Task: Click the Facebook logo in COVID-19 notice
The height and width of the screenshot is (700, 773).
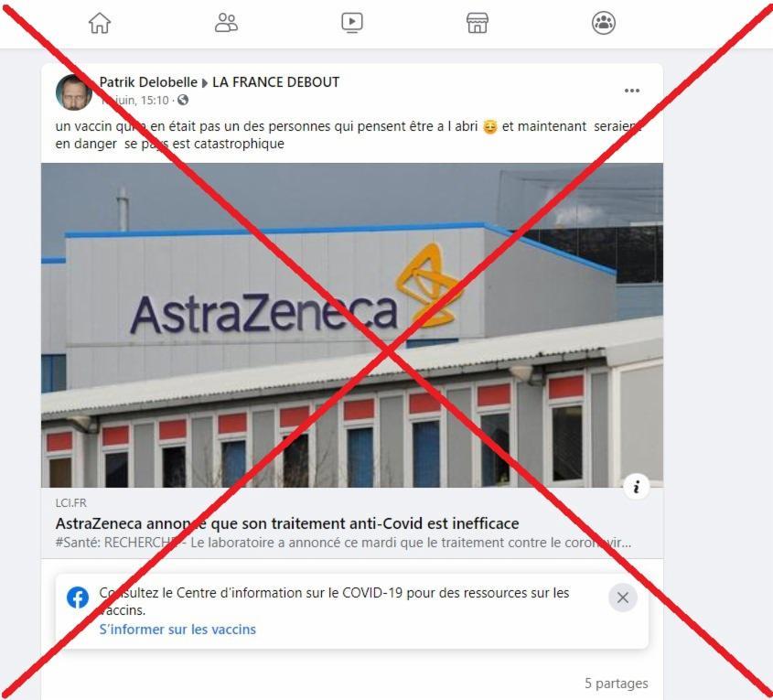Action: [78, 598]
